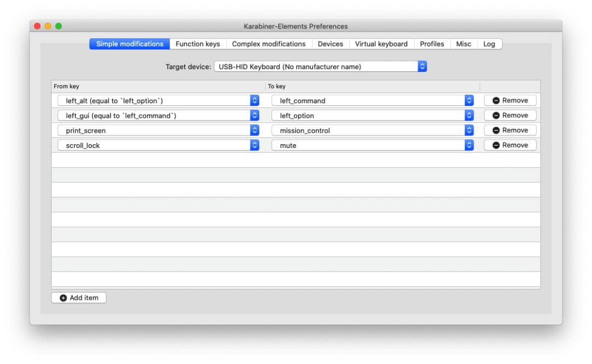Screen dimensions: 592x364
Task: Open the Complex modifications tab
Action: (269, 44)
